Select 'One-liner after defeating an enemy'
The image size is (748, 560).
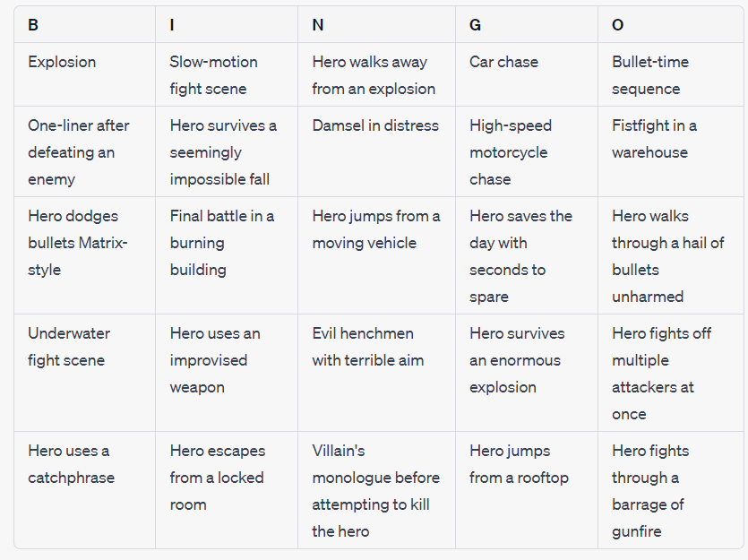pyautogui.click(x=79, y=152)
